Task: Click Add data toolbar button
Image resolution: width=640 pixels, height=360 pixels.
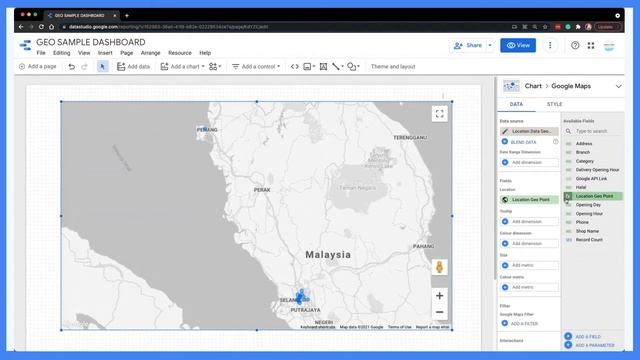Action: 133,67
